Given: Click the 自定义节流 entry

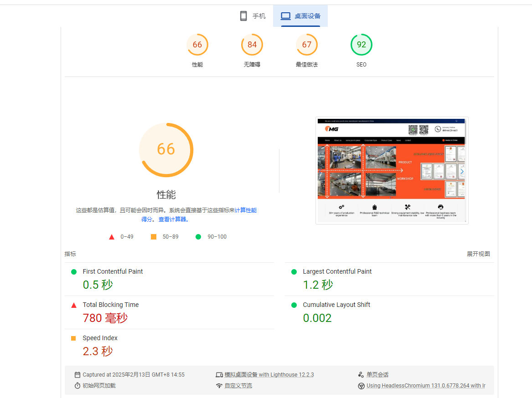Looking at the screenshot, I should pos(238,386).
